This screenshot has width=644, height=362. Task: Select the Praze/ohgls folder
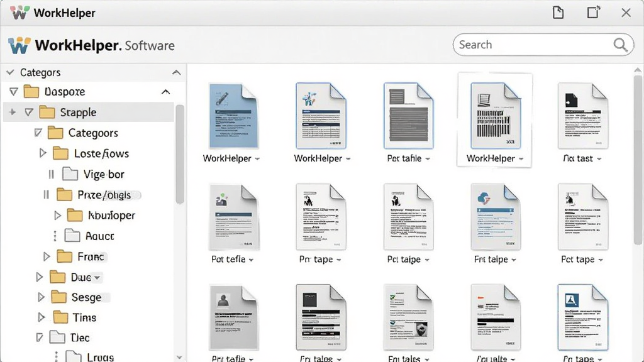(x=94, y=195)
